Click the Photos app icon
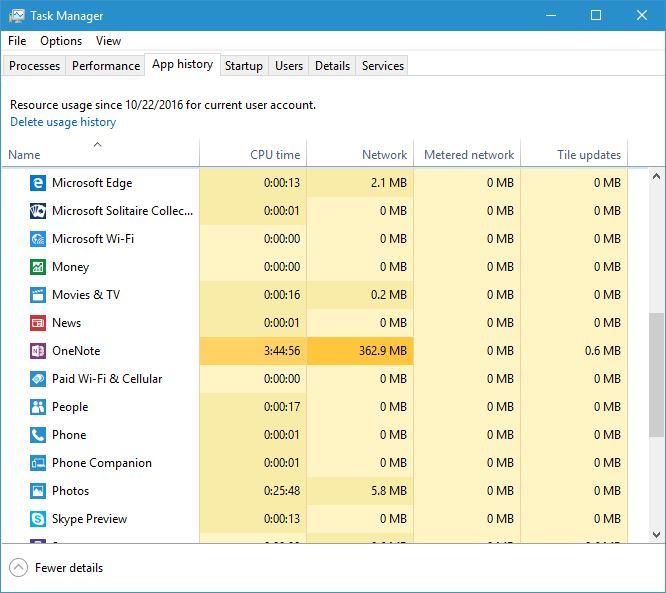The height and width of the screenshot is (593, 666). click(38, 491)
